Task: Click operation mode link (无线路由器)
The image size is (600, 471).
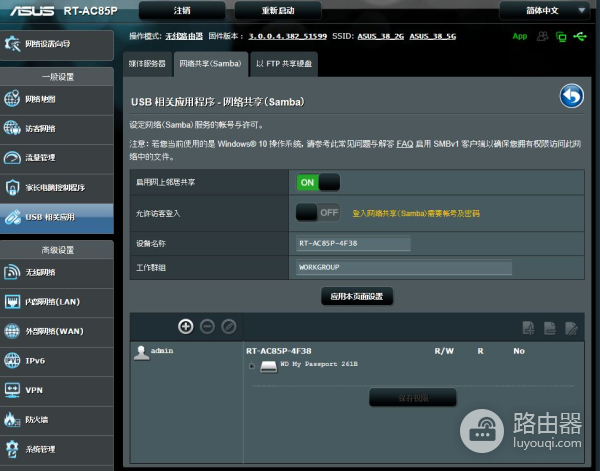Action: [184, 36]
